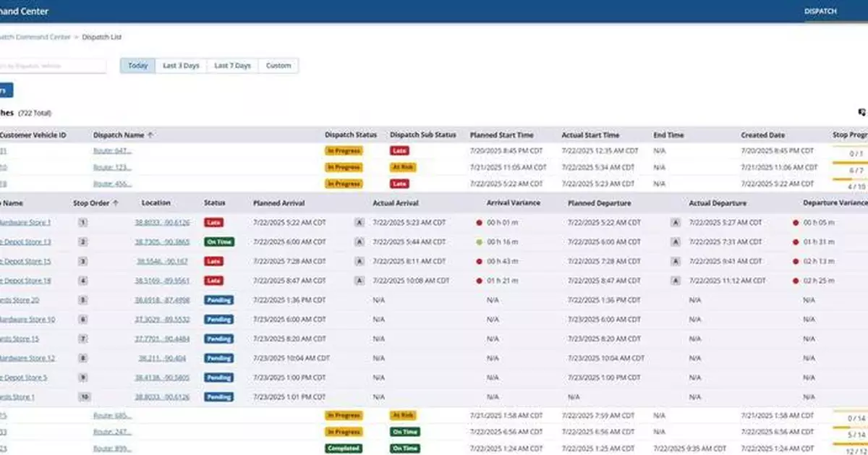The image size is (868, 455).
Task: Click the Late status badge for Hardware Store 1
Action: [x=213, y=223]
